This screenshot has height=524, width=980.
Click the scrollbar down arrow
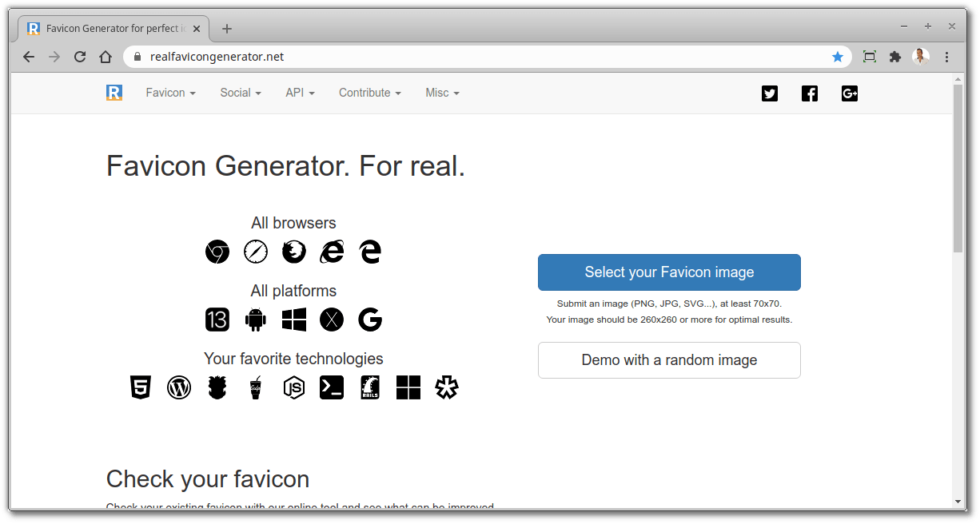[x=958, y=502]
